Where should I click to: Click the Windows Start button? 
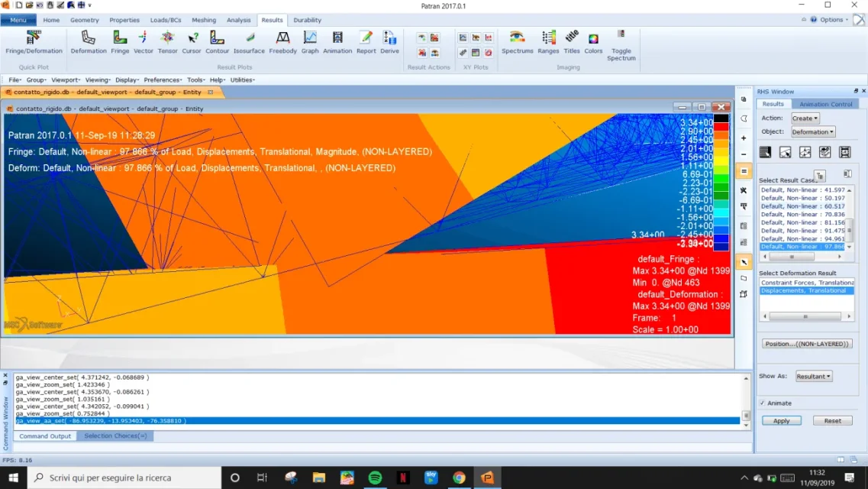tap(13, 478)
